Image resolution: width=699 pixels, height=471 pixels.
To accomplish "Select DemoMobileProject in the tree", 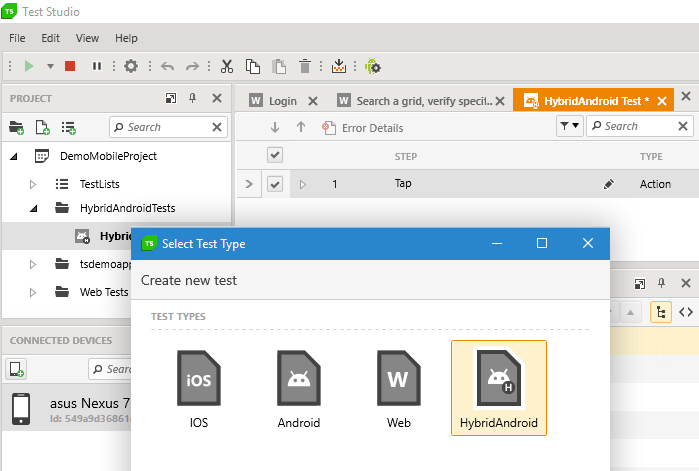I will pos(108,156).
